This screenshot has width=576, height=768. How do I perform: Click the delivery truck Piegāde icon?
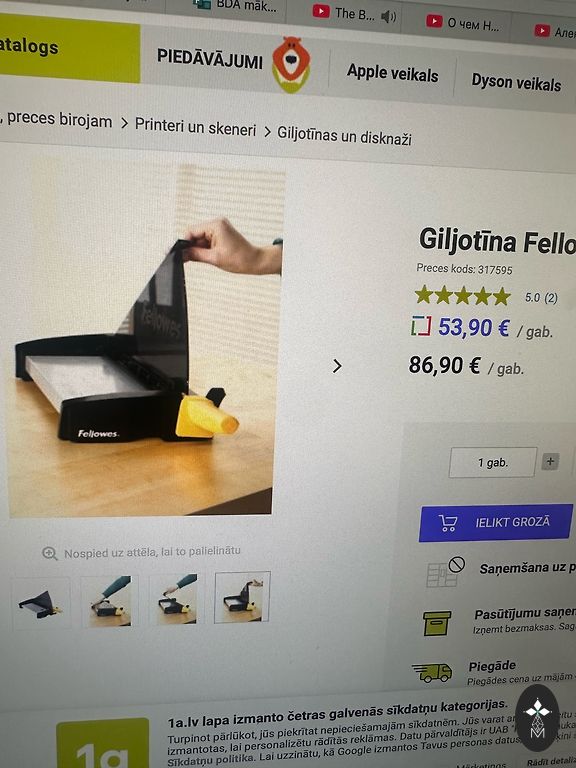tap(432, 672)
